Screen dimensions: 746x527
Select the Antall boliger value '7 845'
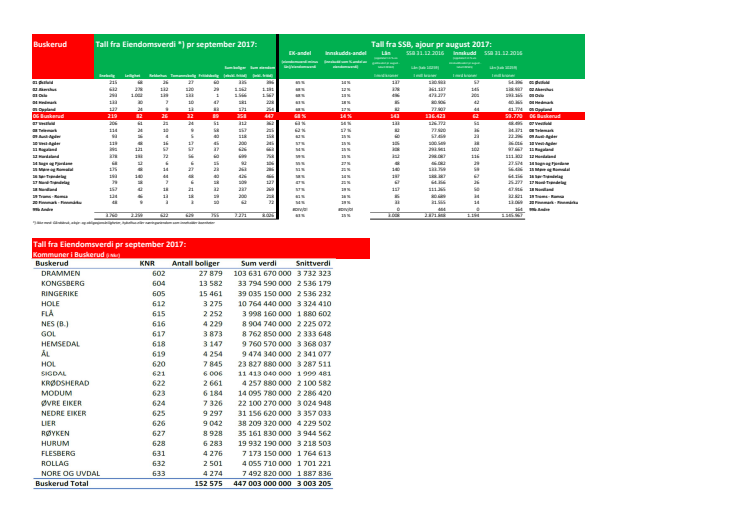tap(213, 364)
